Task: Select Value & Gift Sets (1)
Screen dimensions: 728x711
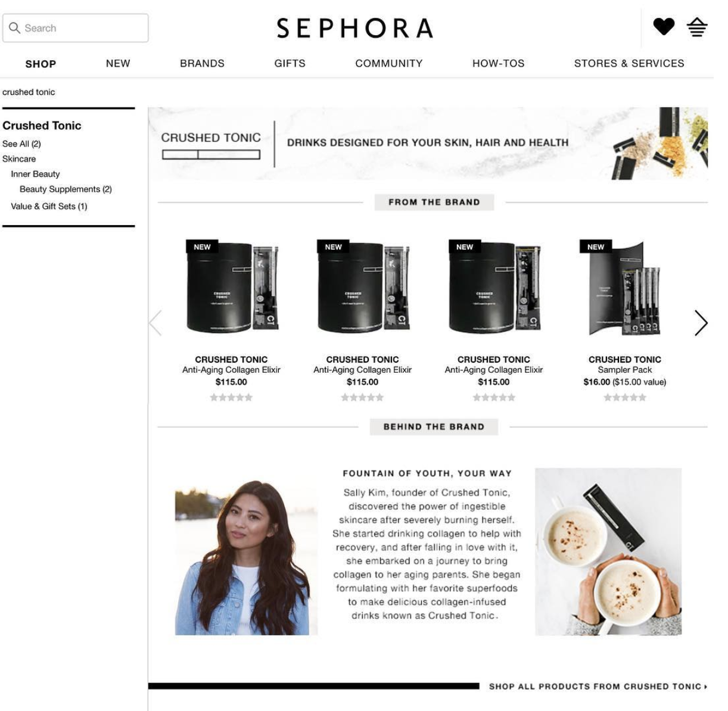Action: (49, 206)
